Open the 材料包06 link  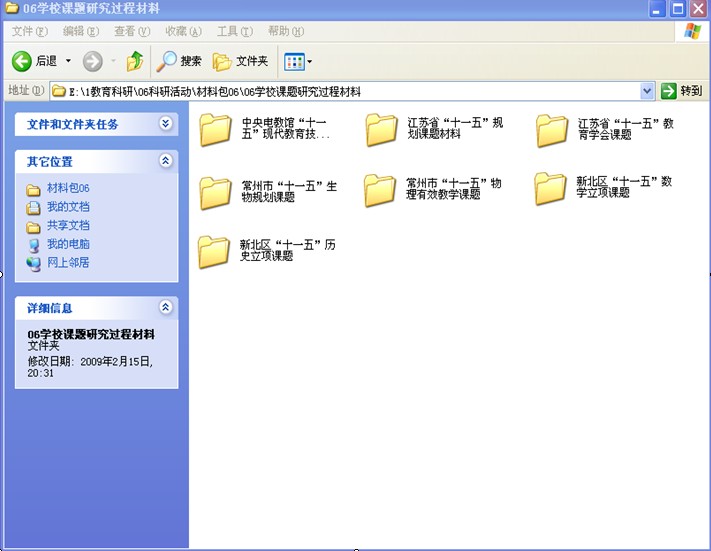(68, 188)
